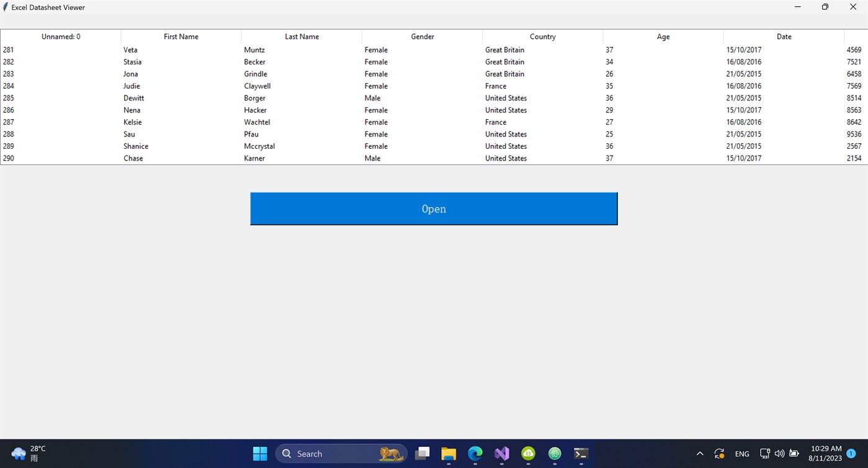Sort the table by the Age column header
868x468 pixels.
tap(663, 37)
